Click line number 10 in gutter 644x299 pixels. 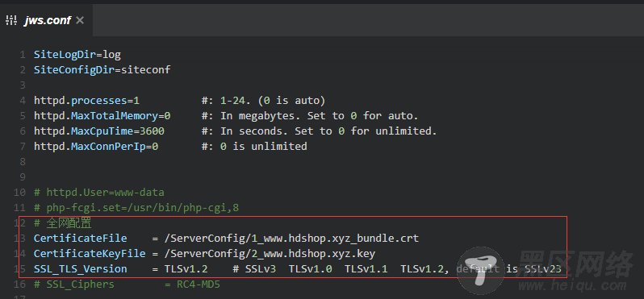pyautogui.click(x=19, y=193)
